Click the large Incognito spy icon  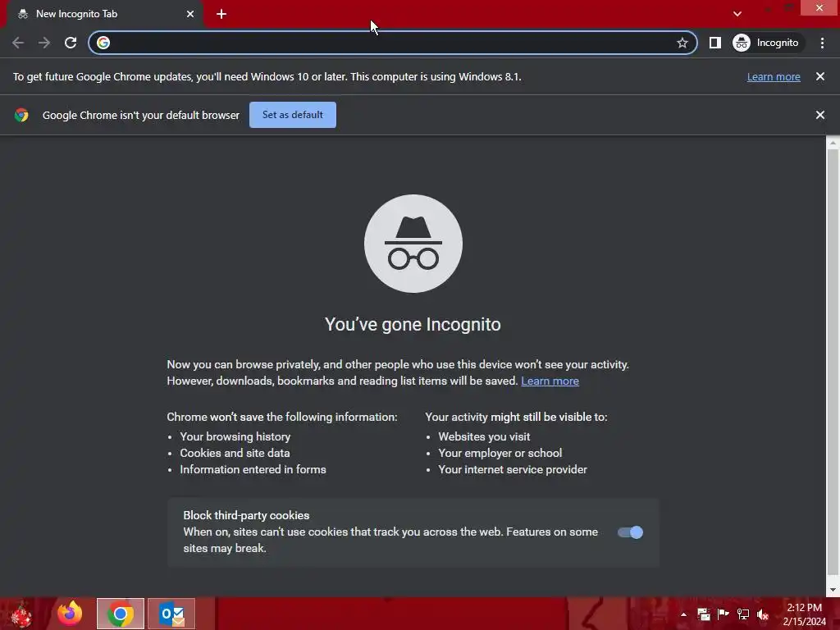click(x=413, y=244)
